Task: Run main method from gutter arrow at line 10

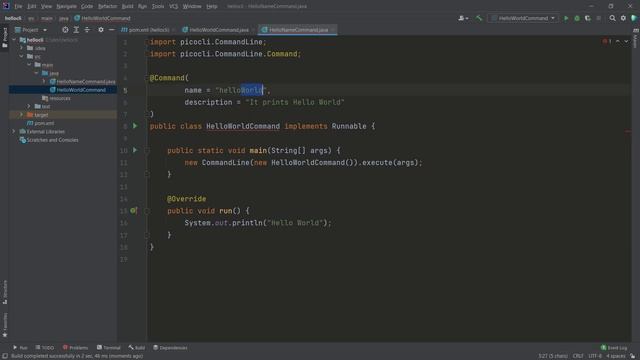Action: pyautogui.click(x=135, y=150)
